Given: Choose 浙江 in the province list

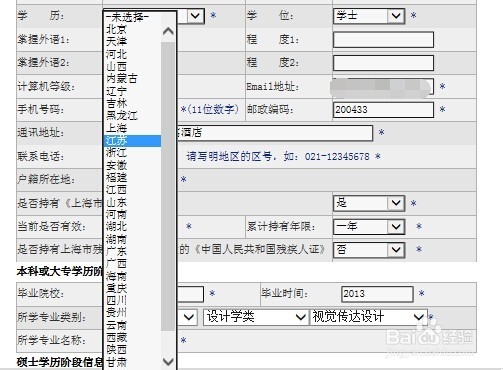Looking at the screenshot, I should click(x=133, y=153).
